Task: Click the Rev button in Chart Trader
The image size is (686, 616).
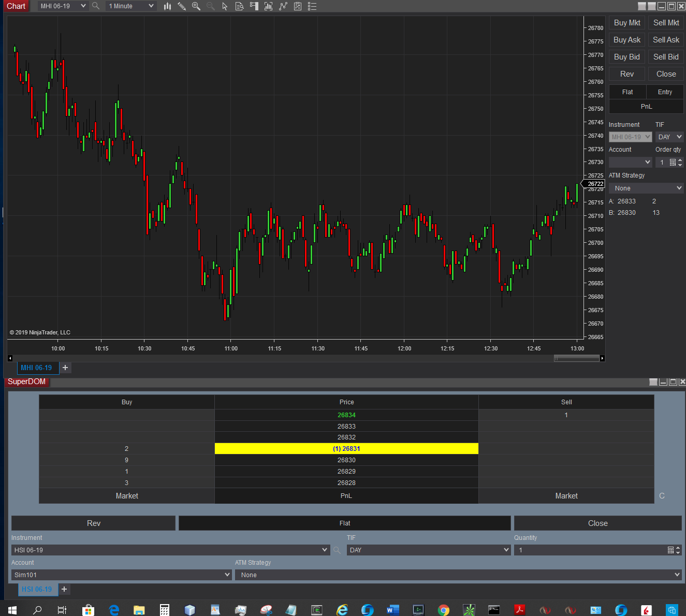Action: [x=627, y=74]
